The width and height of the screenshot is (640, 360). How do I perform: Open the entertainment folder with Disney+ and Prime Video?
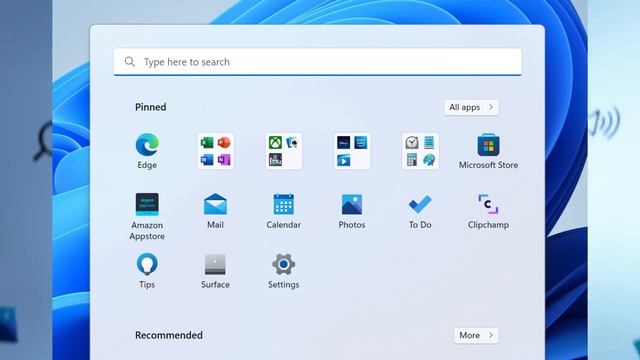(x=352, y=151)
